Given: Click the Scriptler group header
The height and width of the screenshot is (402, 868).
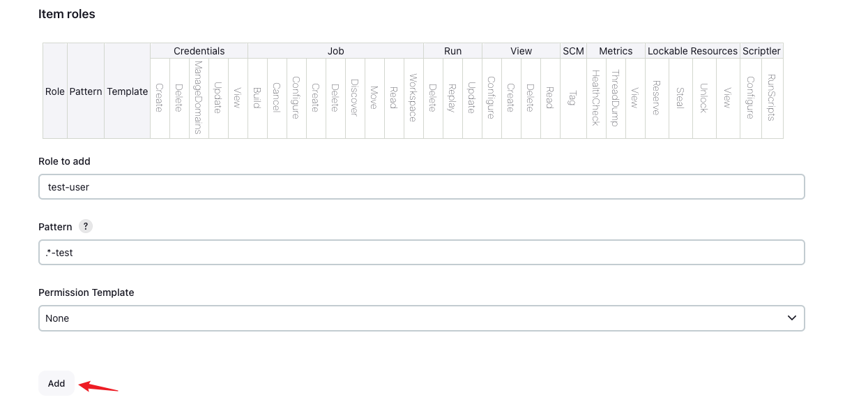Looking at the screenshot, I should pyautogui.click(x=761, y=51).
